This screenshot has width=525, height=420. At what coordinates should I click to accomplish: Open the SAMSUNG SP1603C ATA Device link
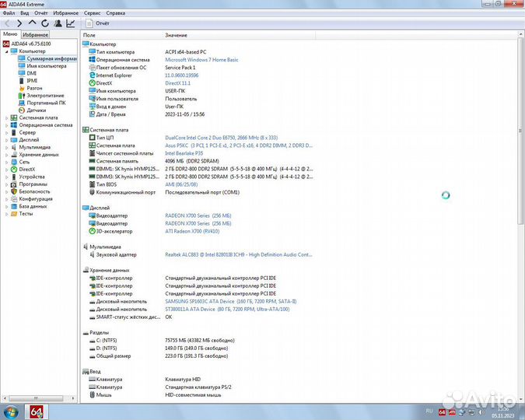(x=231, y=302)
